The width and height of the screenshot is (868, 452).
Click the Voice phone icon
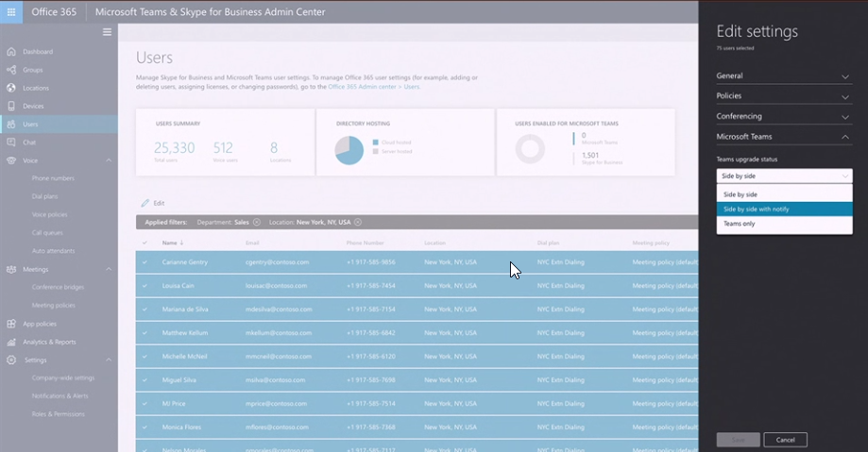(11, 160)
